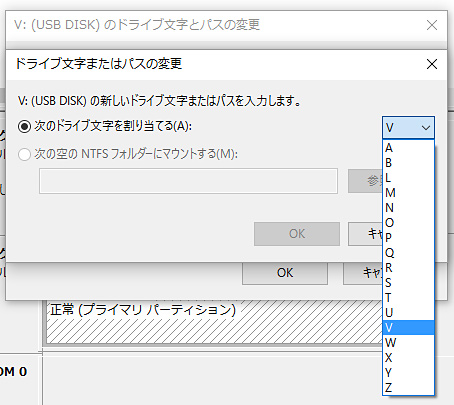Select letter N from drive list
The width and height of the screenshot is (454, 405).
[x=408, y=208]
